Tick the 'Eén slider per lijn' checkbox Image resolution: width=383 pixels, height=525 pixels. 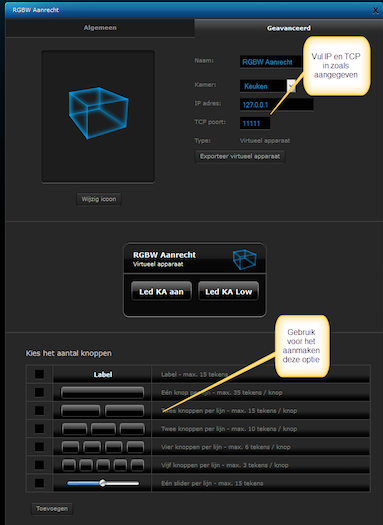40,483
